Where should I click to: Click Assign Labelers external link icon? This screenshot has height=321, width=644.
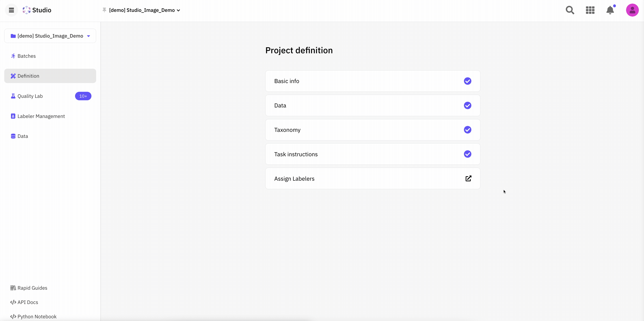click(468, 178)
